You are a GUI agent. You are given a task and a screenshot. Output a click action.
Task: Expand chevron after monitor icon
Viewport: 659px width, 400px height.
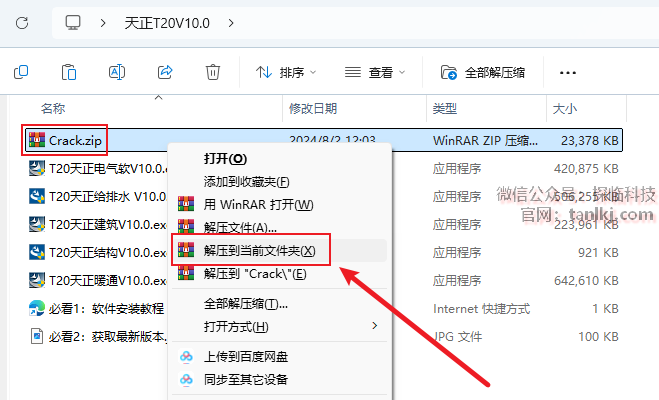(103, 23)
